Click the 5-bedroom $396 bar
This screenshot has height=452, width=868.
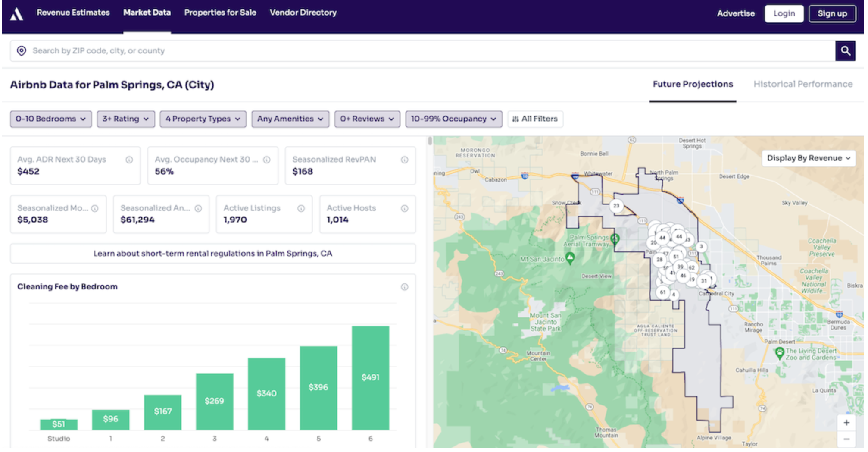point(318,388)
